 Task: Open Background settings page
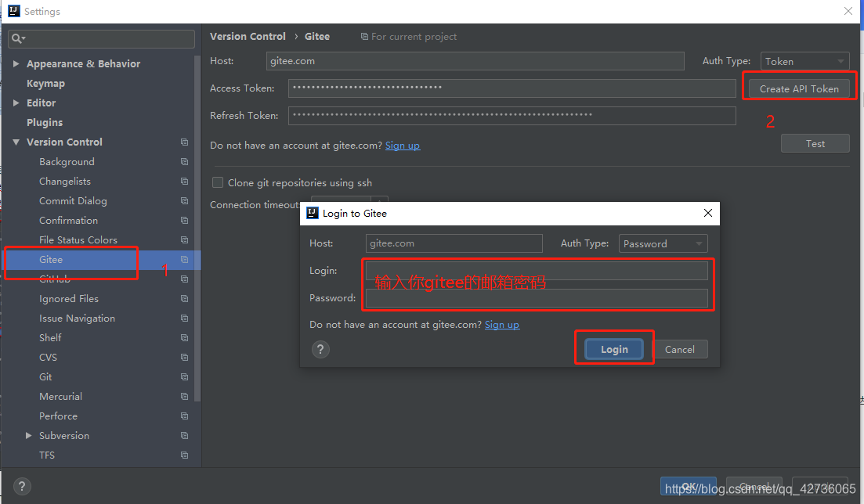(67, 162)
